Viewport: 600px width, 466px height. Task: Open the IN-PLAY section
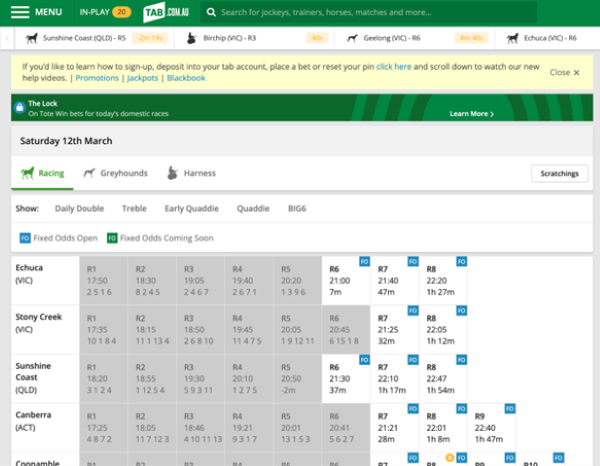[105, 12]
